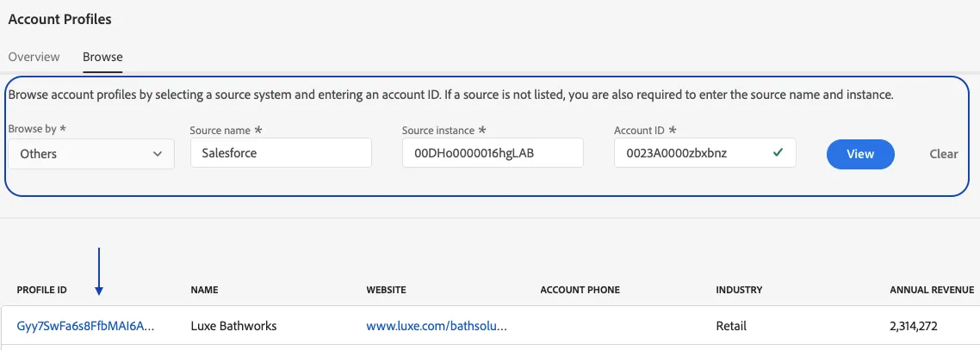Click the Account Profiles page title
The image size is (980, 350).
60,19
